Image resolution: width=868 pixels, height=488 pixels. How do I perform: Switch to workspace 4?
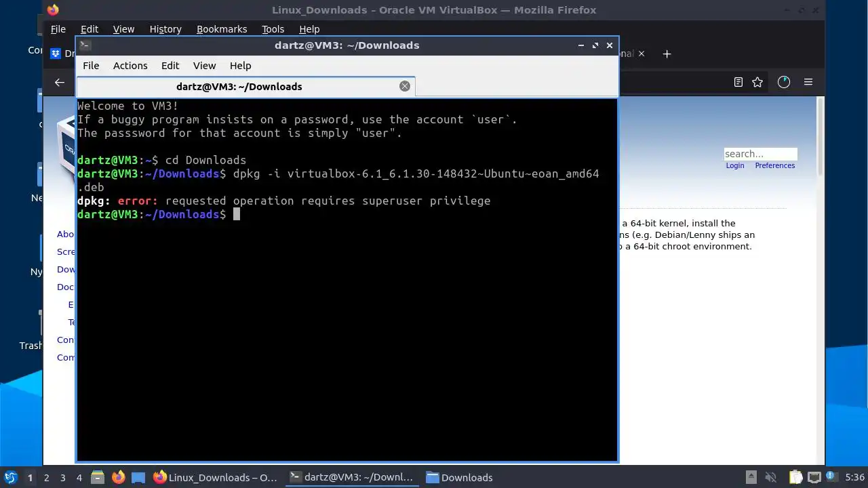[x=79, y=477]
